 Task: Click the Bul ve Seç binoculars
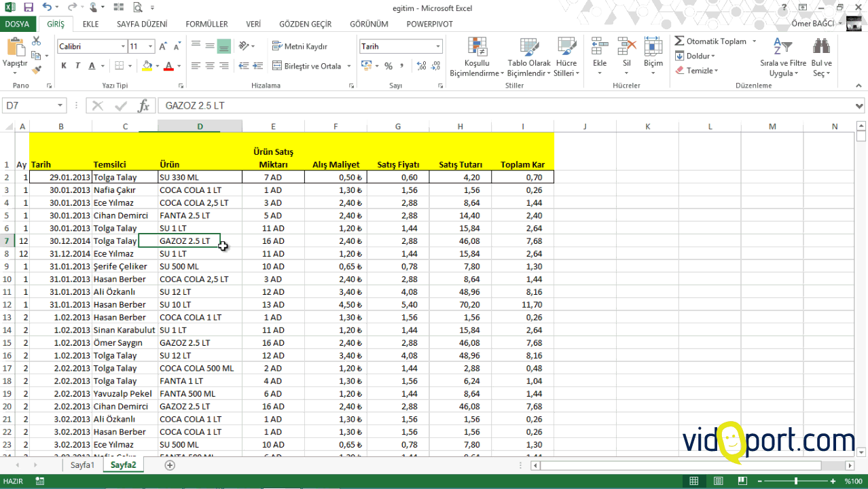click(821, 57)
